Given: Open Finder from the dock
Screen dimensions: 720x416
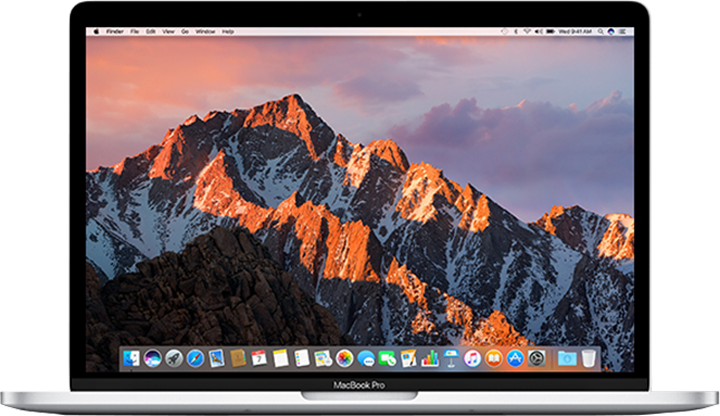Looking at the screenshot, I should pos(131,357).
